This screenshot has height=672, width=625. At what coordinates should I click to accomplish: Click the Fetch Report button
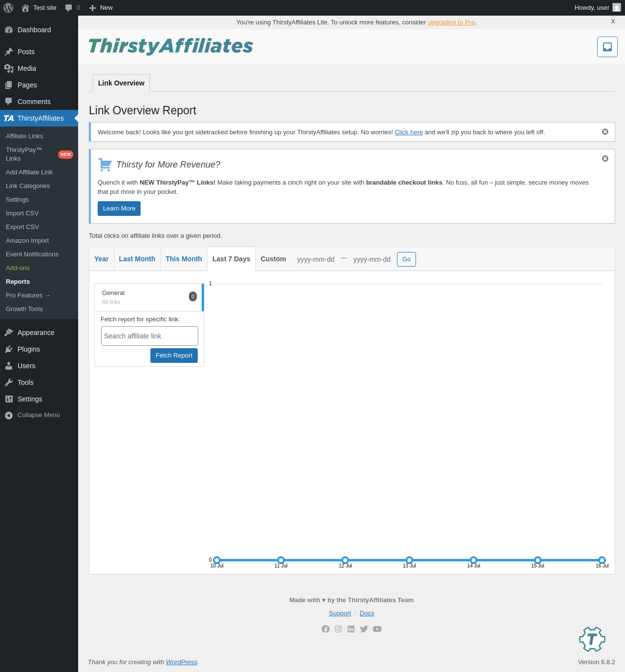pos(174,356)
